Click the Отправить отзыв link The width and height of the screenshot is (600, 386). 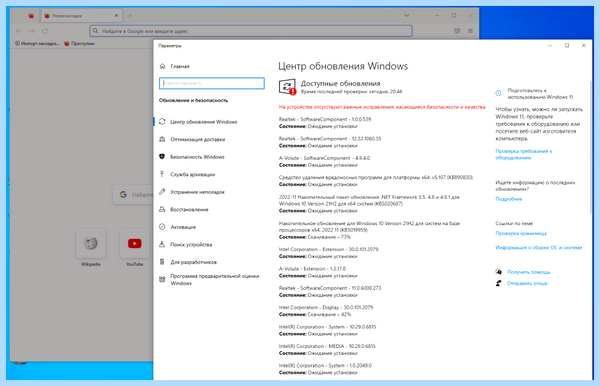point(527,283)
